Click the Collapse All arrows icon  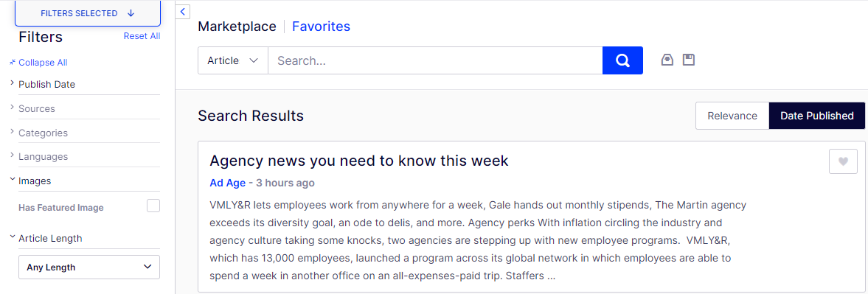tap(13, 63)
